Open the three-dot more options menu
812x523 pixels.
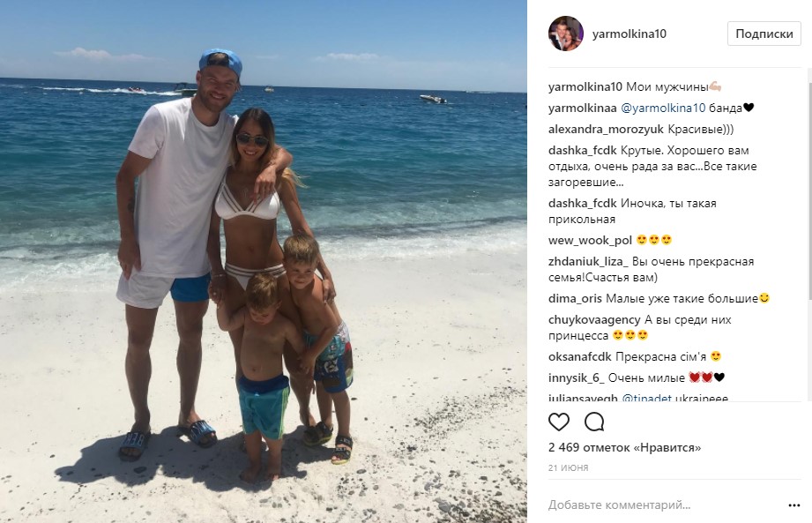[794, 504]
